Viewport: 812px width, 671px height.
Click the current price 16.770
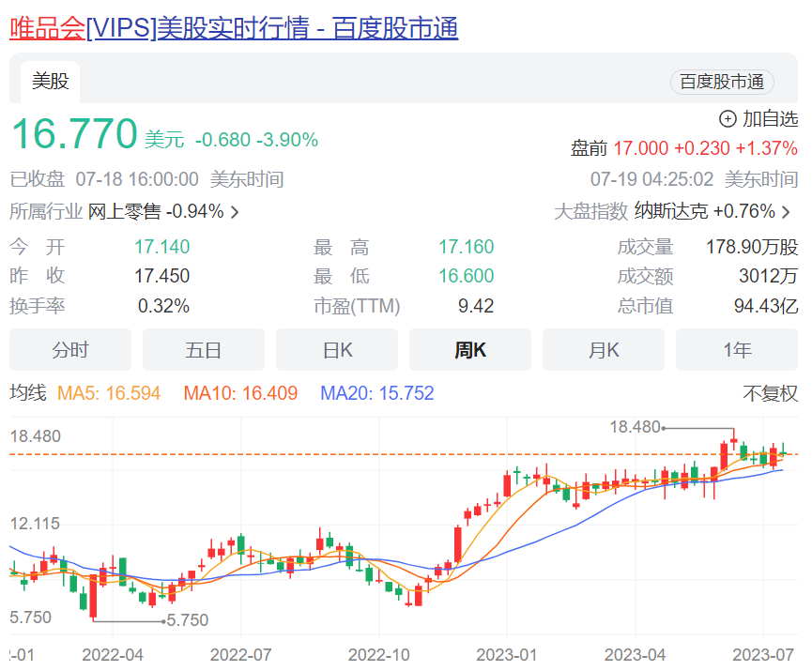tap(74, 133)
